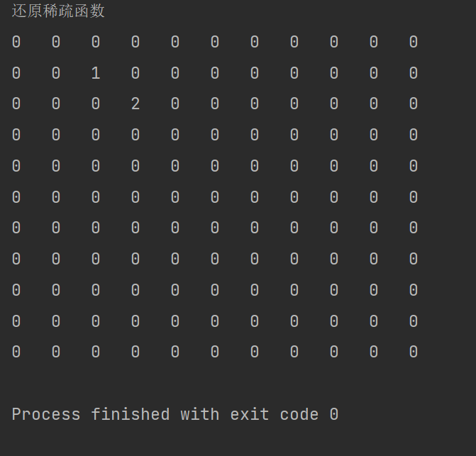Select the zero immediately right of the 2
Screen dimensions: 476x456
pyautogui.click(x=175, y=104)
